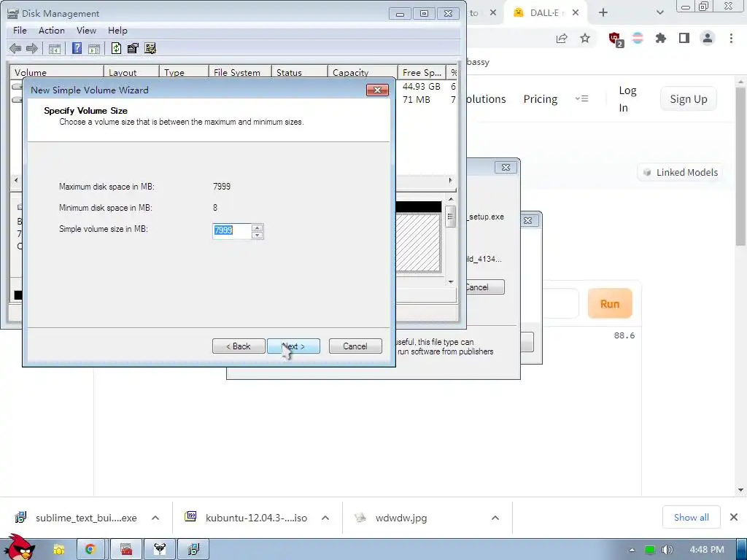Screen dimensions: 747x560
Task: Click the Capacity column header
Action: [363, 72]
